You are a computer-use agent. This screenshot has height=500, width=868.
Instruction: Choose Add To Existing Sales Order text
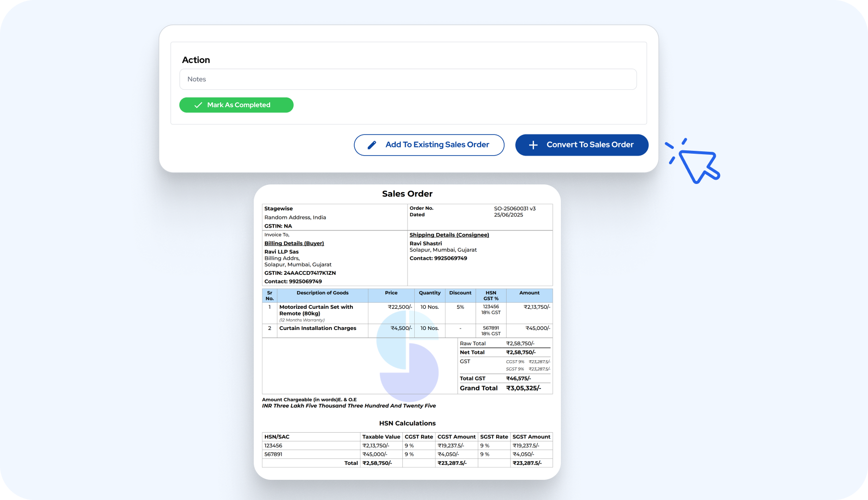[437, 145]
